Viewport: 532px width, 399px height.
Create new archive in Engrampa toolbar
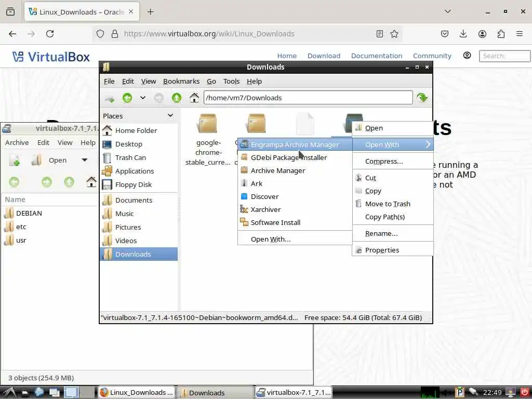[14, 160]
